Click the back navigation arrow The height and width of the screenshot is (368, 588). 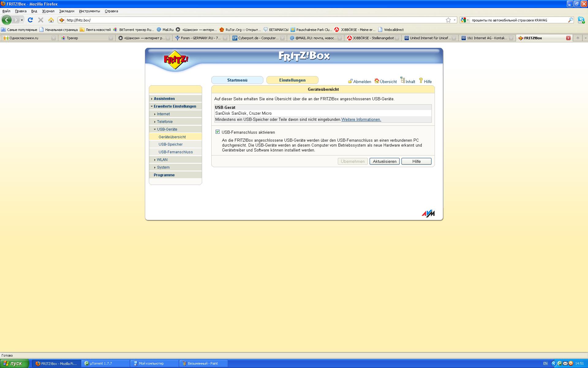[x=7, y=20]
